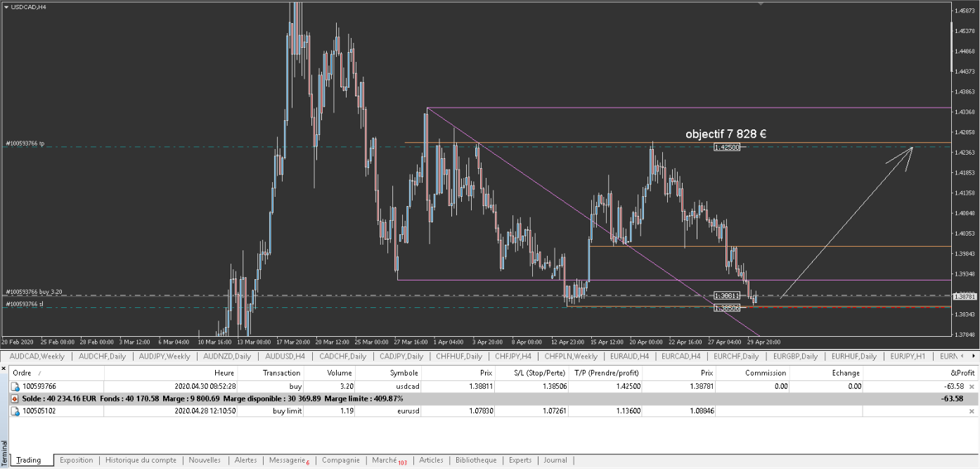Select the AUDJPY,Weekly chart tab

tap(165, 356)
